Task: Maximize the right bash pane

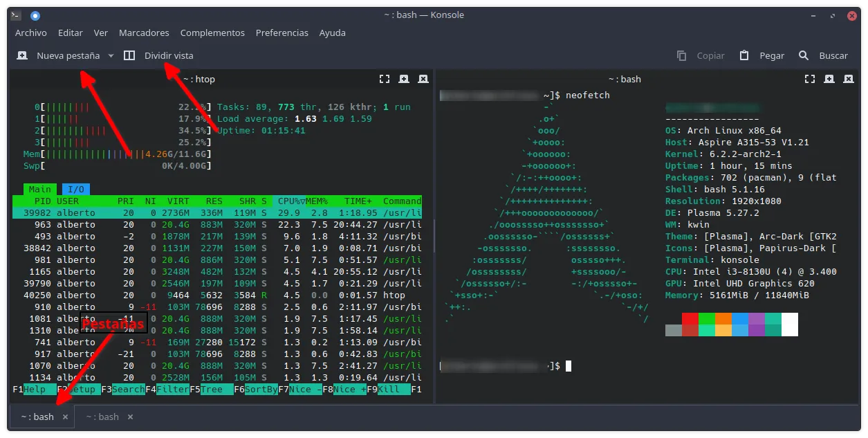Action: point(809,79)
